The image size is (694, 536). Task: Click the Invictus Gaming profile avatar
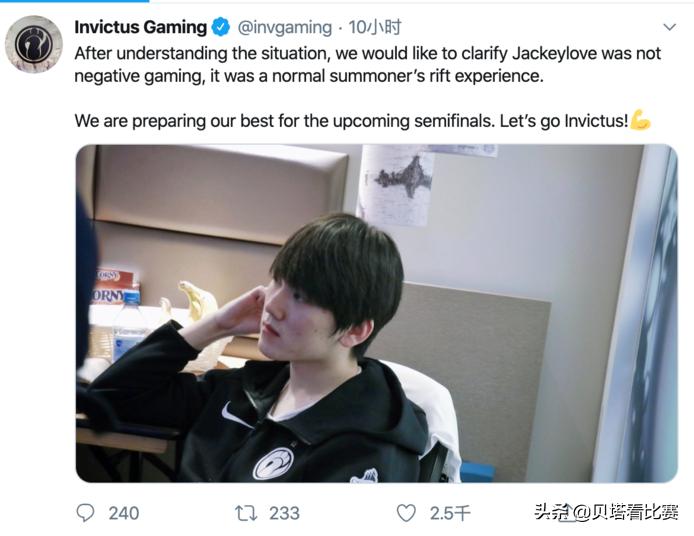[x=34, y=44]
